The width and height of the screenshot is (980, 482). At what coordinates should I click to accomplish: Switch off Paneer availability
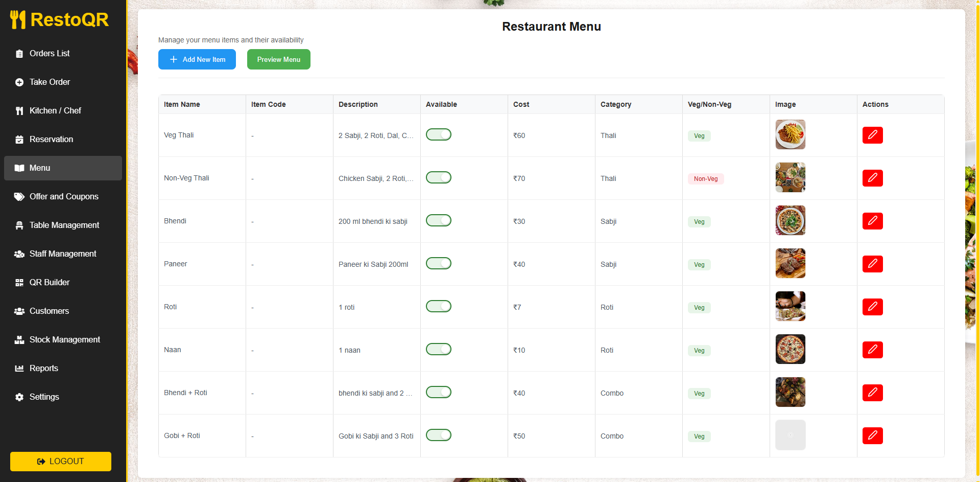[x=439, y=263]
